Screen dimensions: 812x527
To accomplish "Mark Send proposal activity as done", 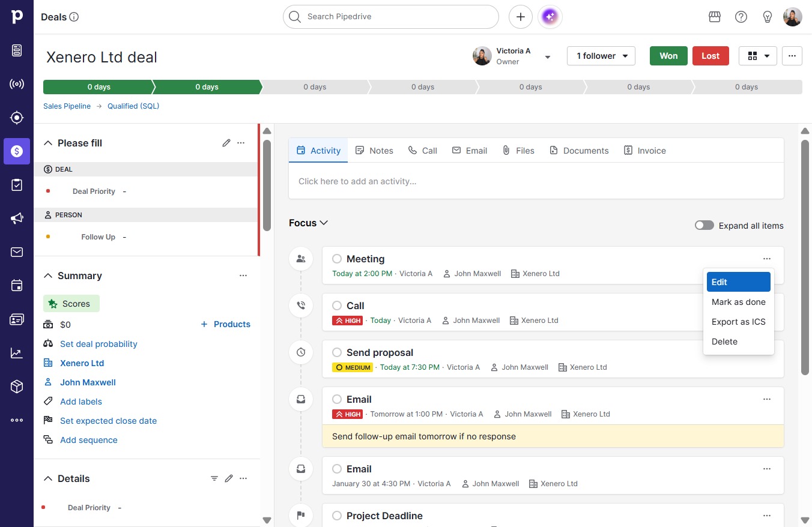I will click(x=337, y=352).
